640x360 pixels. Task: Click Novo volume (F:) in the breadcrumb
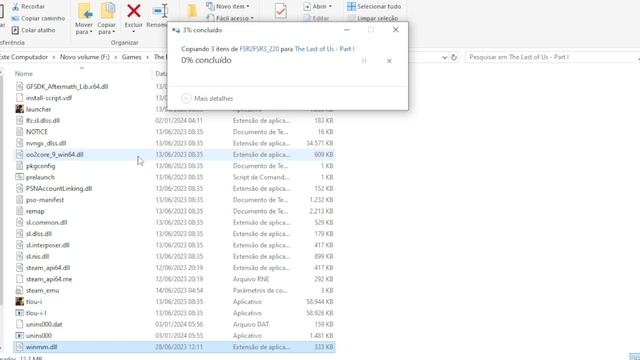85,57
